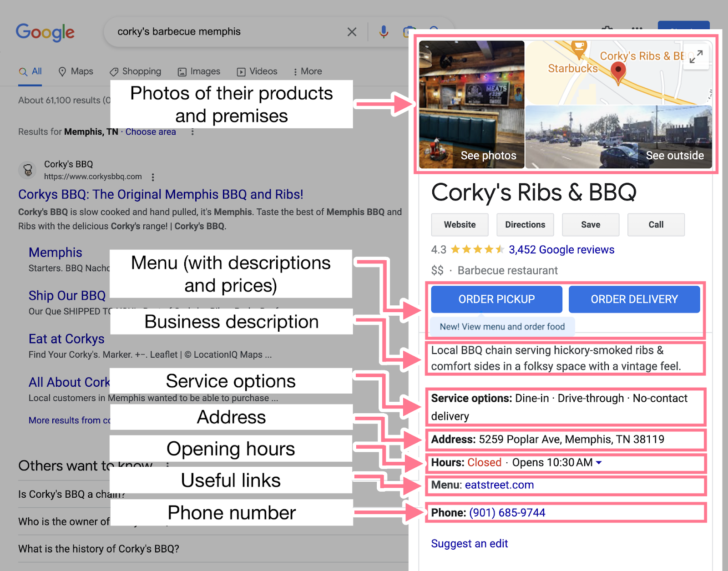Expand the map with the fullscreen arrows icon
The width and height of the screenshot is (728, 571).
(x=696, y=57)
